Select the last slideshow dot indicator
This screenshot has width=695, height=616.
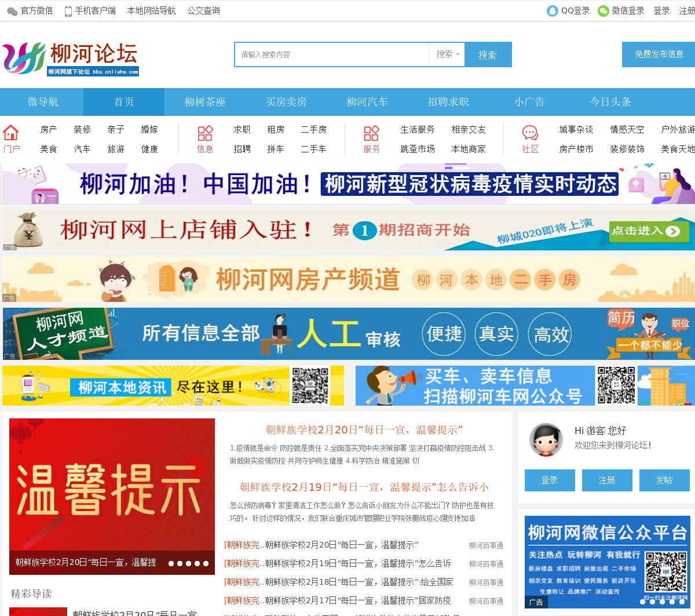pyautogui.click(x=206, y=563)
